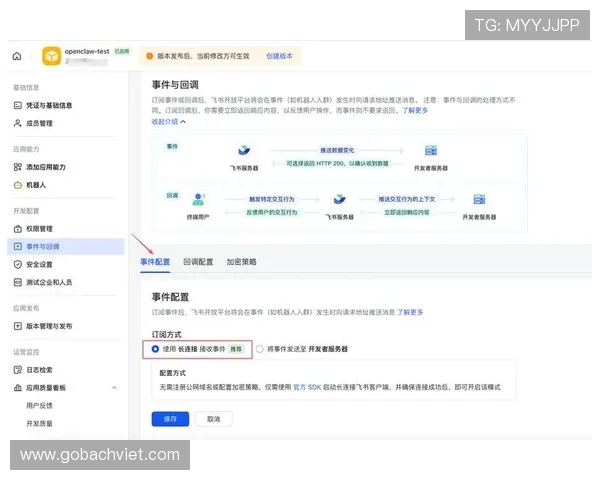Click the blue 保存 button

pyautogui.click(x=170, y=419)
